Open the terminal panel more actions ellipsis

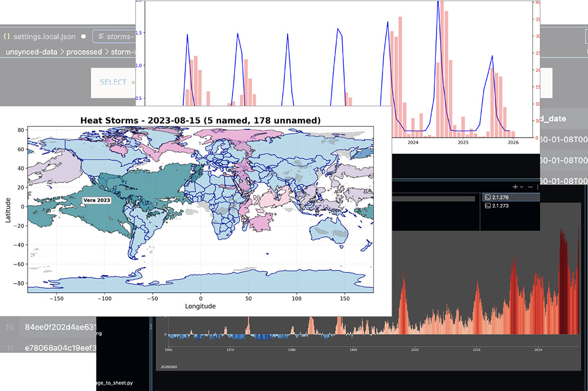[x=530, y=187]
